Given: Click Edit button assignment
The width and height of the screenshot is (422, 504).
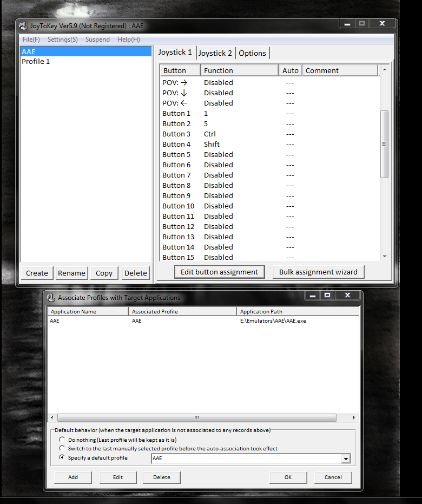Looking at the screenshot, I should tap(219, 272).
